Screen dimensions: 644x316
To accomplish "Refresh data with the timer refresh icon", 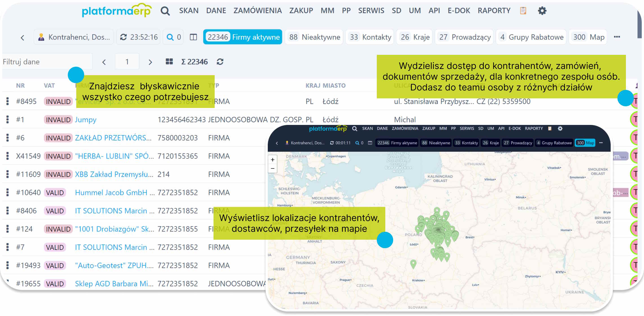I will pos(123,37).
